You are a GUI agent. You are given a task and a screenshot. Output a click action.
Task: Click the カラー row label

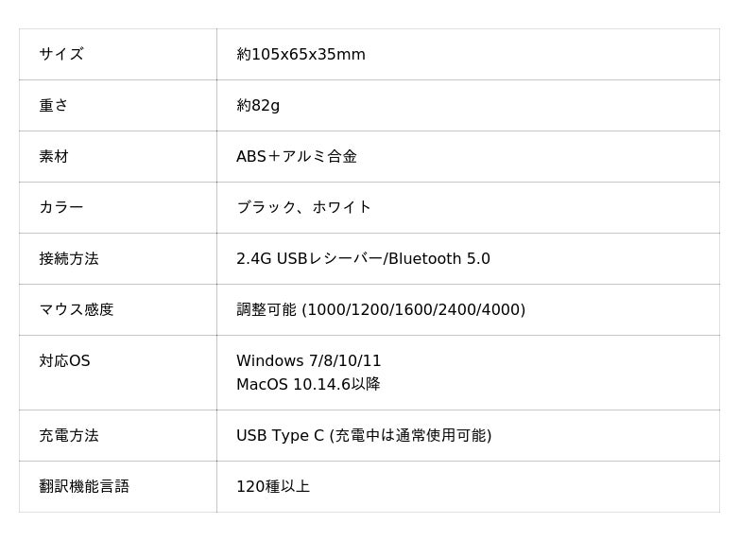click(x=61, y=207)
